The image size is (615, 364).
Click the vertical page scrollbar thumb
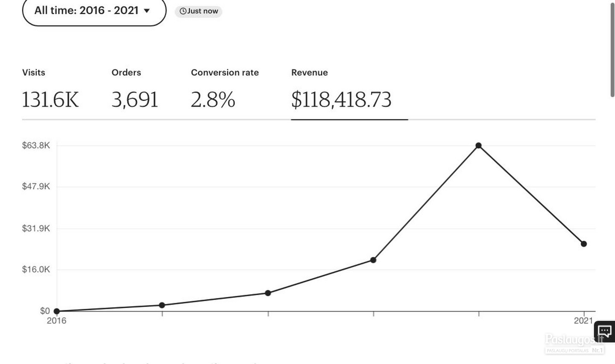coord(612,49)
